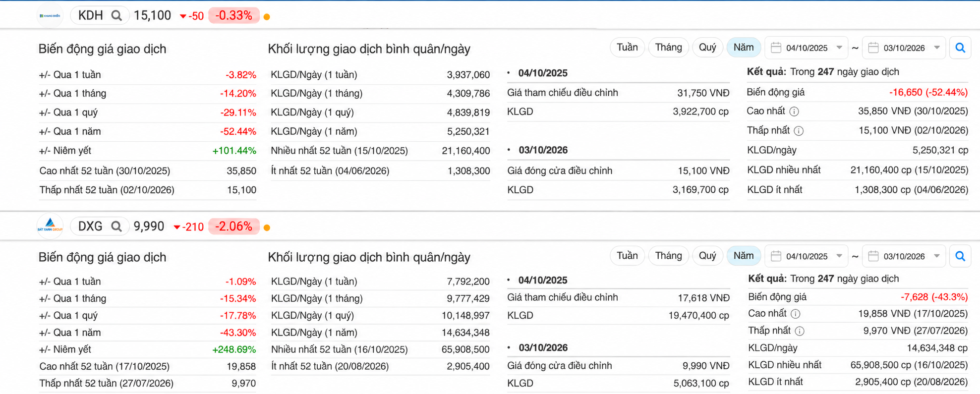Click DXG +/- Niêm yết value +248.69%
This screenshot has height=394, width=980.
[234, 349]
